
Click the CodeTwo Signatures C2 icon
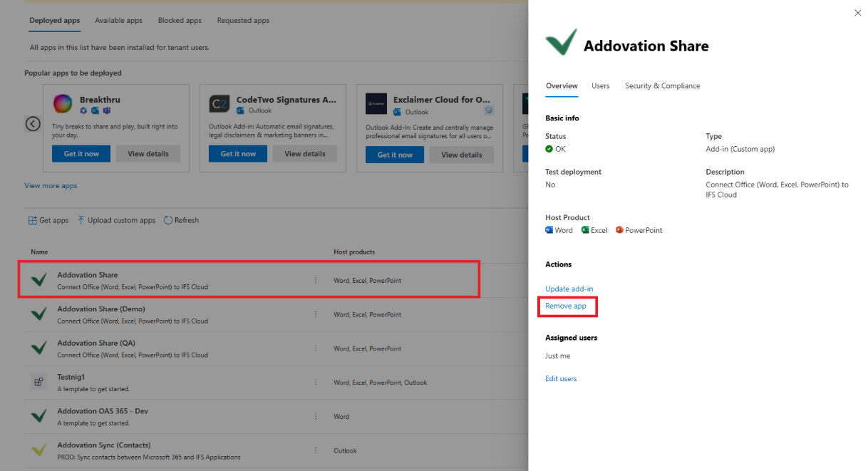point(219,104)
